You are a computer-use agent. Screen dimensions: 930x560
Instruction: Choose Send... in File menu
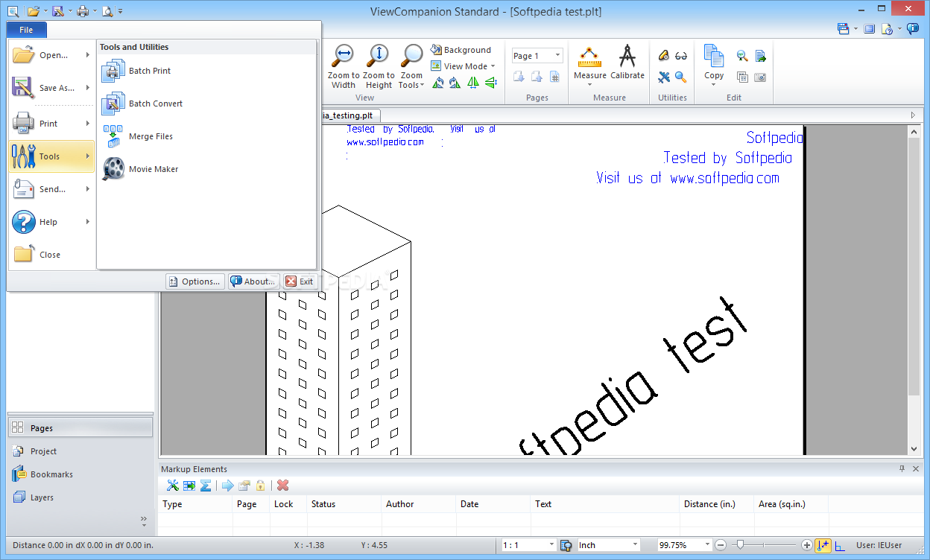(51, 189)
